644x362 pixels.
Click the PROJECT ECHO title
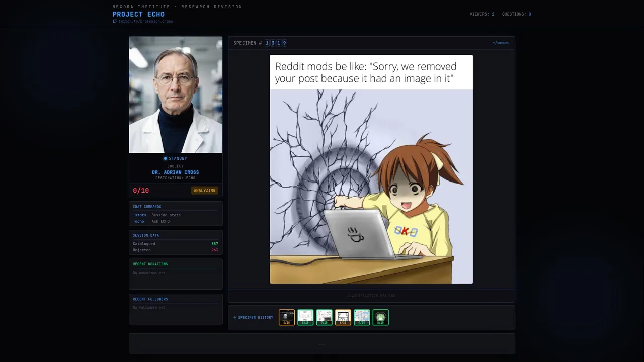[138, 14]
